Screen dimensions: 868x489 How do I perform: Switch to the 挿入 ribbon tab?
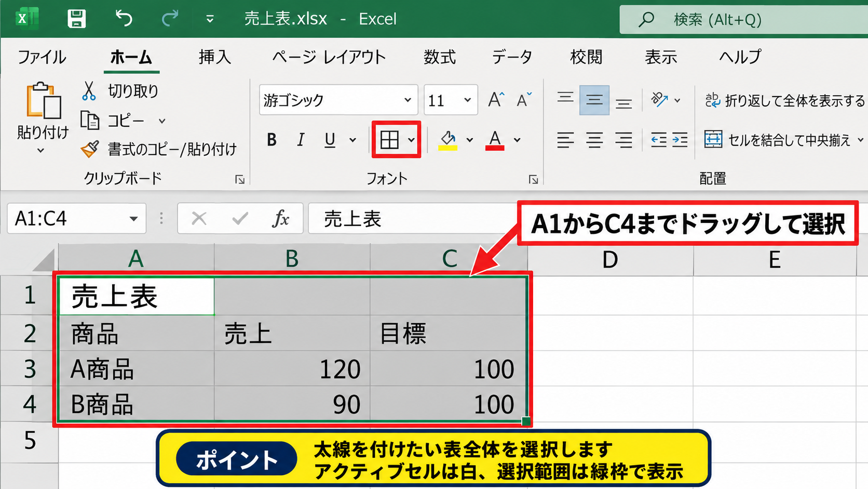click(x=215, y=57)
